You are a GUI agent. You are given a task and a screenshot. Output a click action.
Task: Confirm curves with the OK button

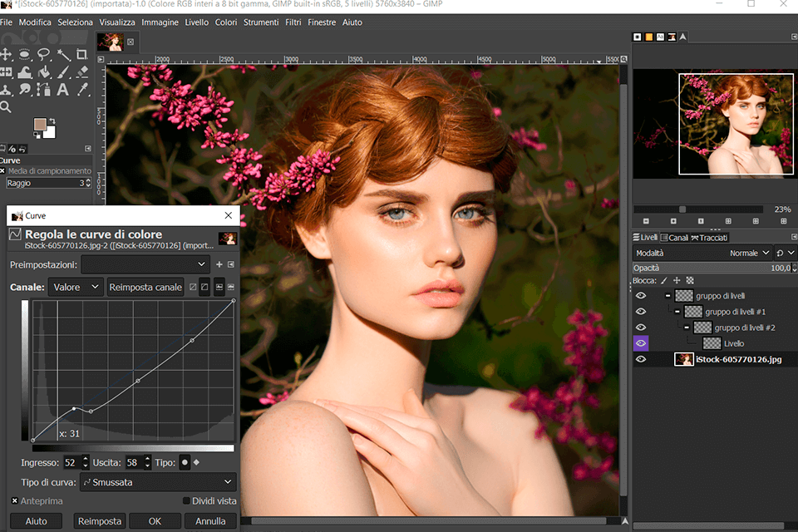[x=155, y=521]
